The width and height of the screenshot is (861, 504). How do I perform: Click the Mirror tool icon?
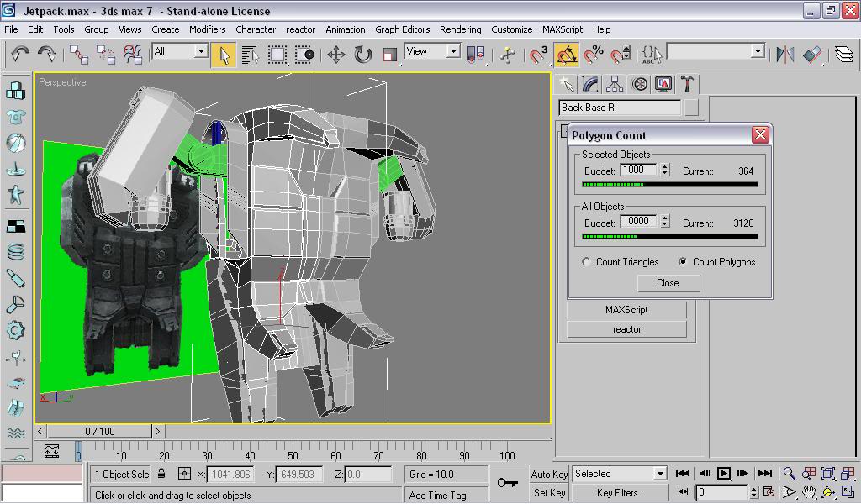785,55
